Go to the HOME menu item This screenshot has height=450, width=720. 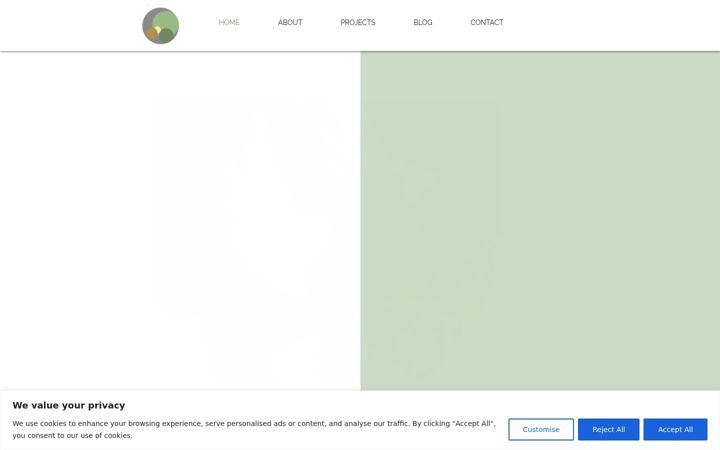click(x=229, y=22)
